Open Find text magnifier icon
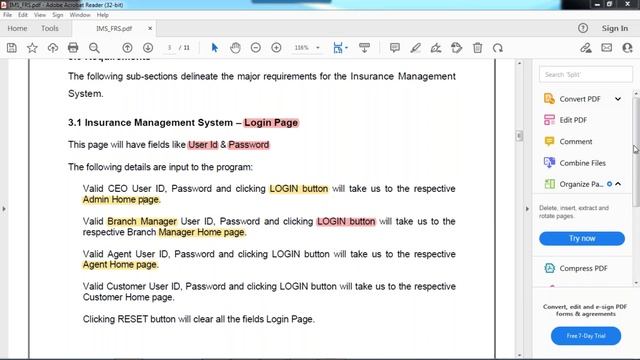Screen dimensions: 640x360 point(94,48)
